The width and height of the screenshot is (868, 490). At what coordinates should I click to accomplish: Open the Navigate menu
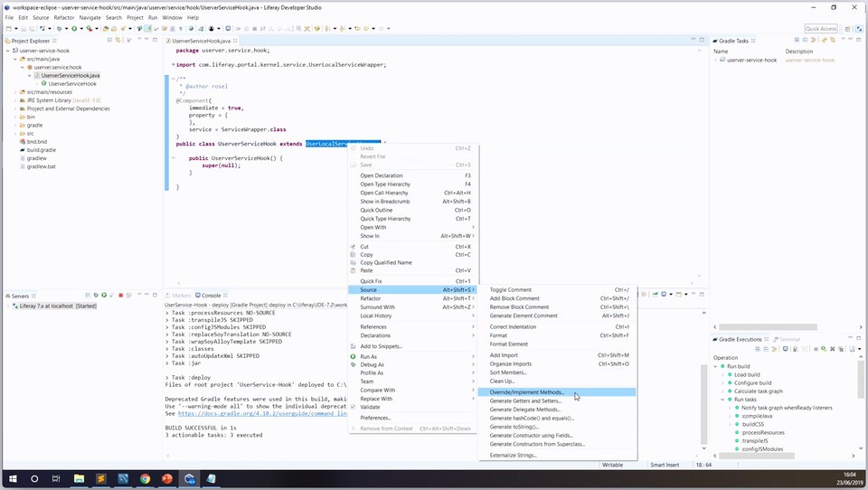[90, 18]
